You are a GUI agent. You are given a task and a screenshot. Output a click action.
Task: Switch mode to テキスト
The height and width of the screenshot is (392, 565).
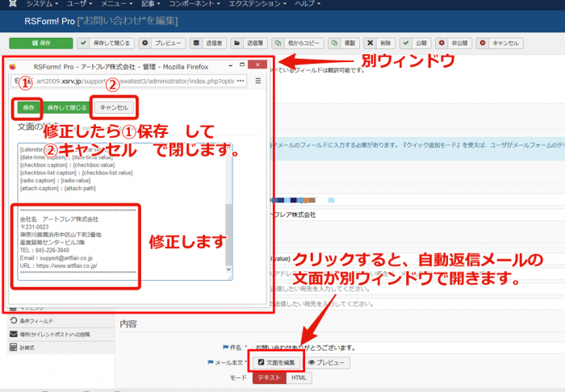pos(269,377)
